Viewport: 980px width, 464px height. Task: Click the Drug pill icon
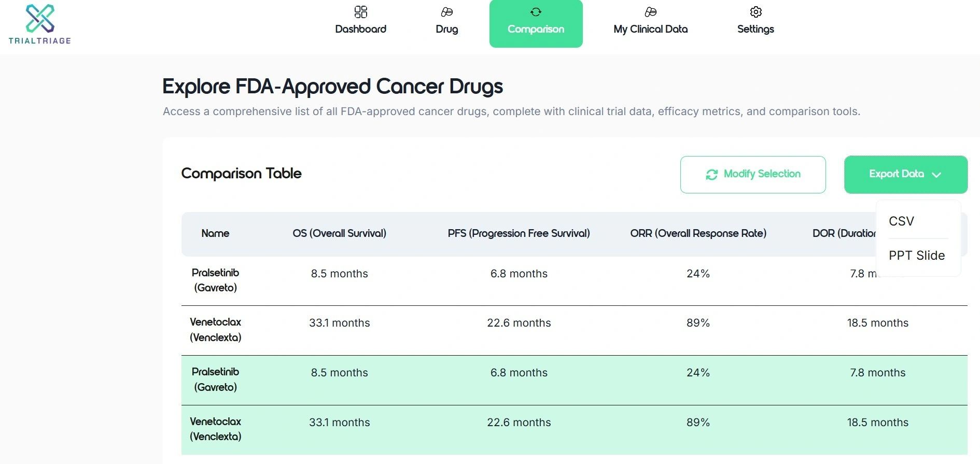447,12
